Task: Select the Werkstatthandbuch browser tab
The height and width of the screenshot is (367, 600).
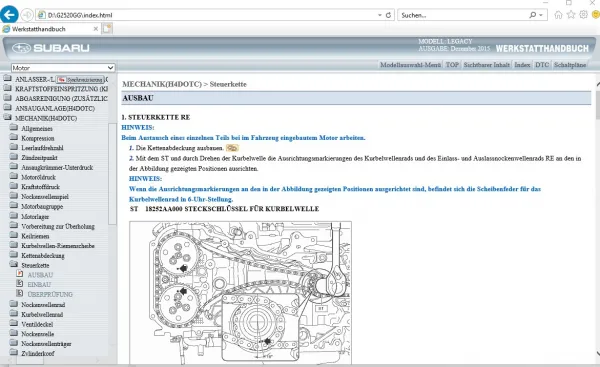Action: point(50,29)
